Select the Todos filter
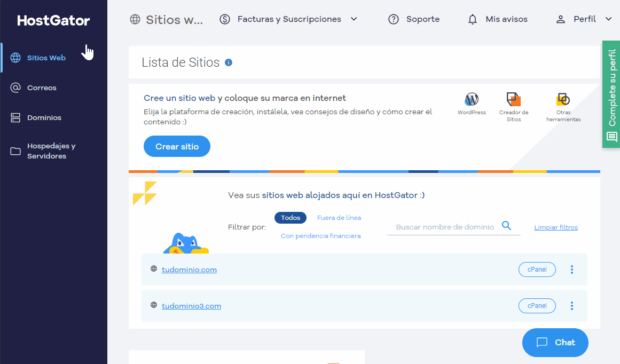Image resolution: width=620 pixels, height=364 pixels. click(291, 218)
